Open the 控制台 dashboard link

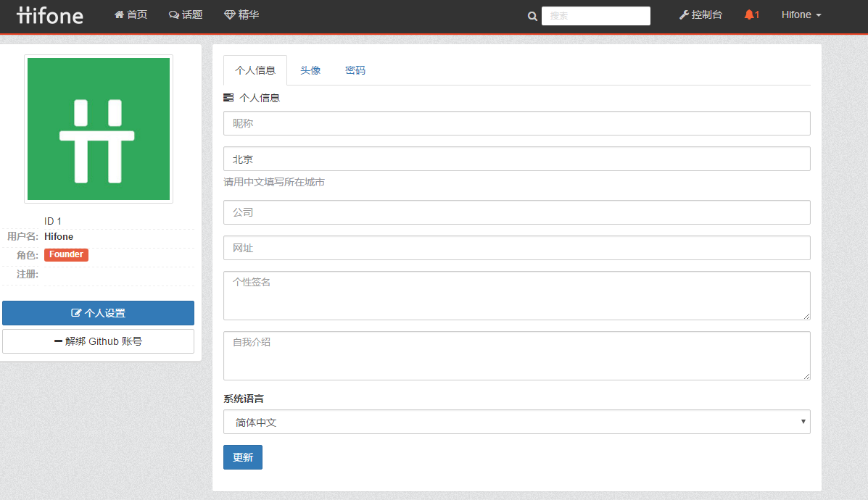point(700,15)
